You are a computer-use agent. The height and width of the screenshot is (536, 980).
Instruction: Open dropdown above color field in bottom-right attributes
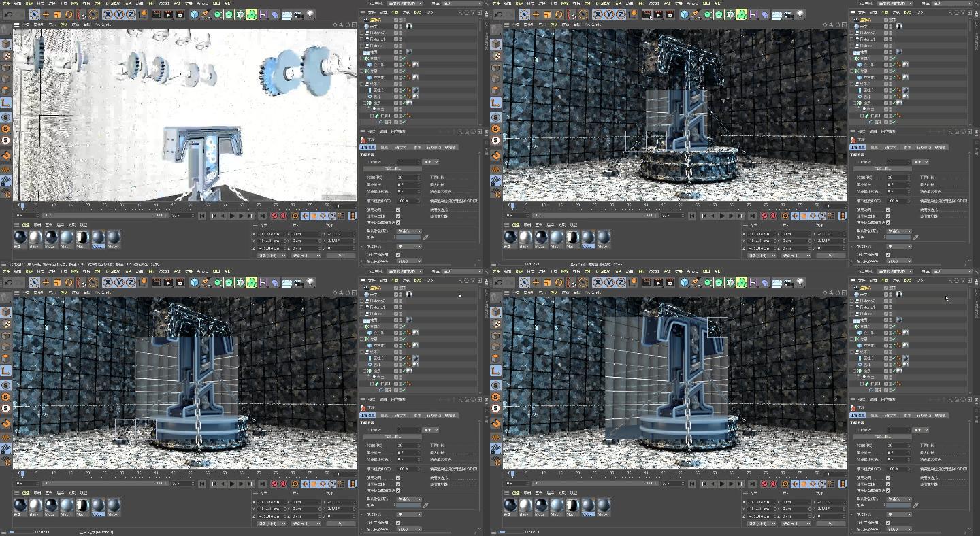pyautogui.click(x=898, y=499)
